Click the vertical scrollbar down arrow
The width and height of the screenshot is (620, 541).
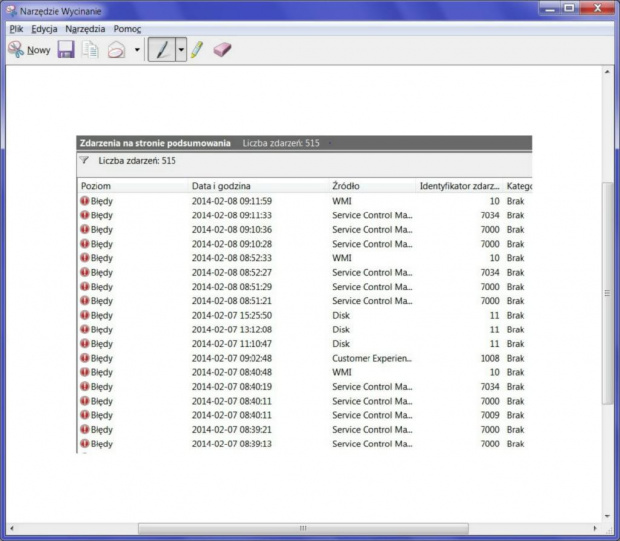pyautogui.click(x=607, y=516)
